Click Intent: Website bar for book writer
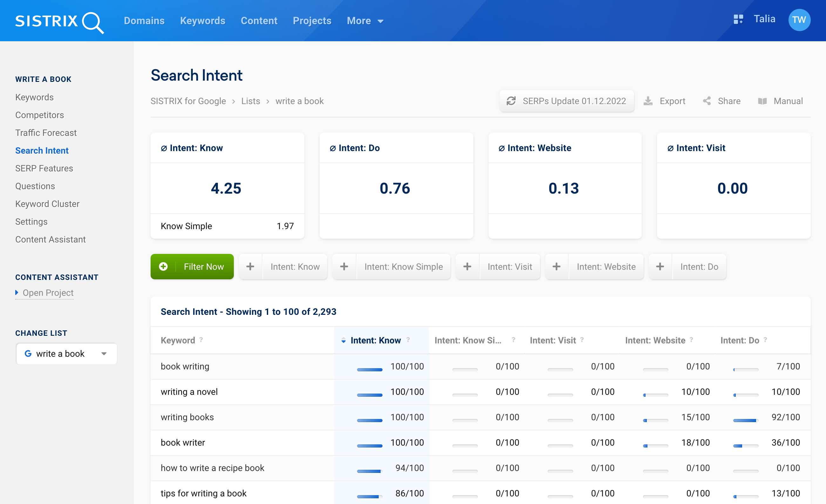Viewport: 826px width, 504px height. point(656,446)
